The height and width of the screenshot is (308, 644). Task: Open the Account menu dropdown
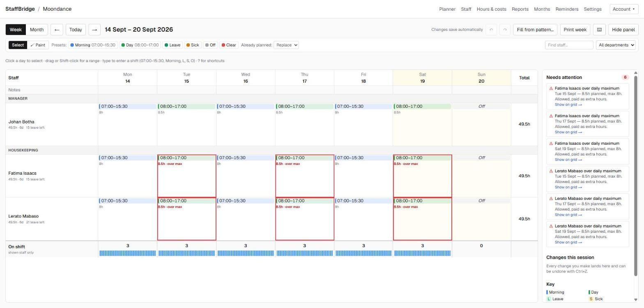(623, 9)
